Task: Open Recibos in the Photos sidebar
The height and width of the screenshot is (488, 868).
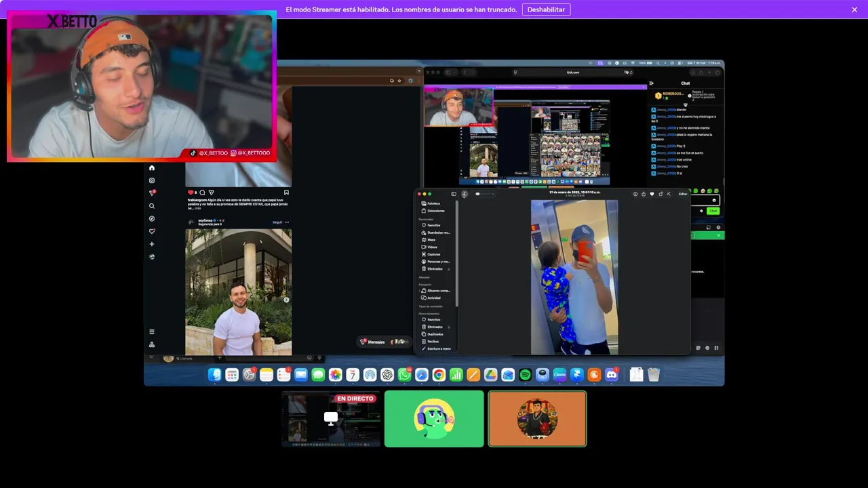Action: [430, 342]
